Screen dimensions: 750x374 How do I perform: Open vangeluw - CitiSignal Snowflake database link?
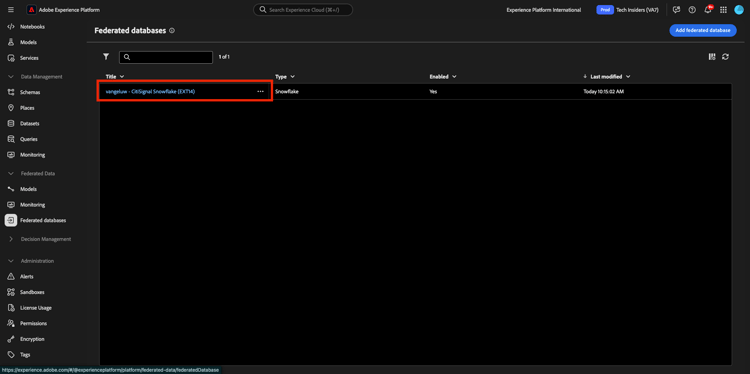point(150,91)
